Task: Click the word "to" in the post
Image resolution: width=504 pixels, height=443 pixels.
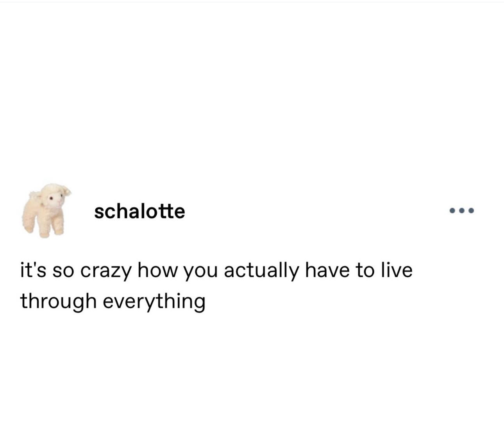Action: [x=364, y=270]
